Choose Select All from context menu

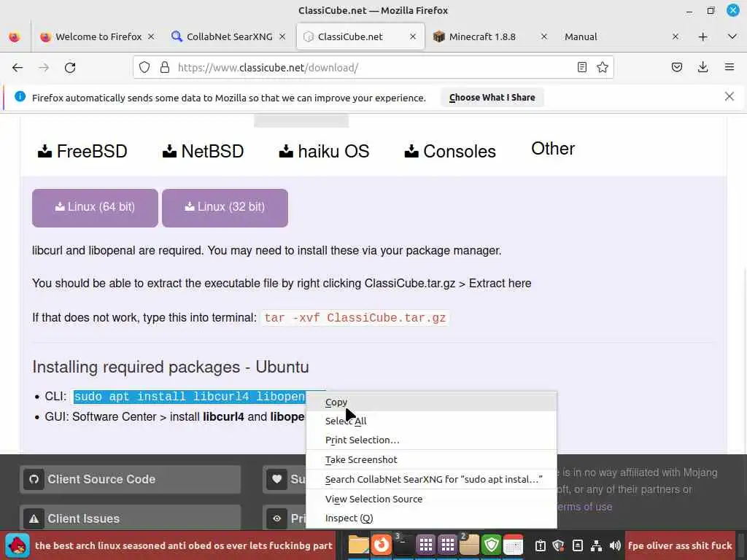pos(431,421)
